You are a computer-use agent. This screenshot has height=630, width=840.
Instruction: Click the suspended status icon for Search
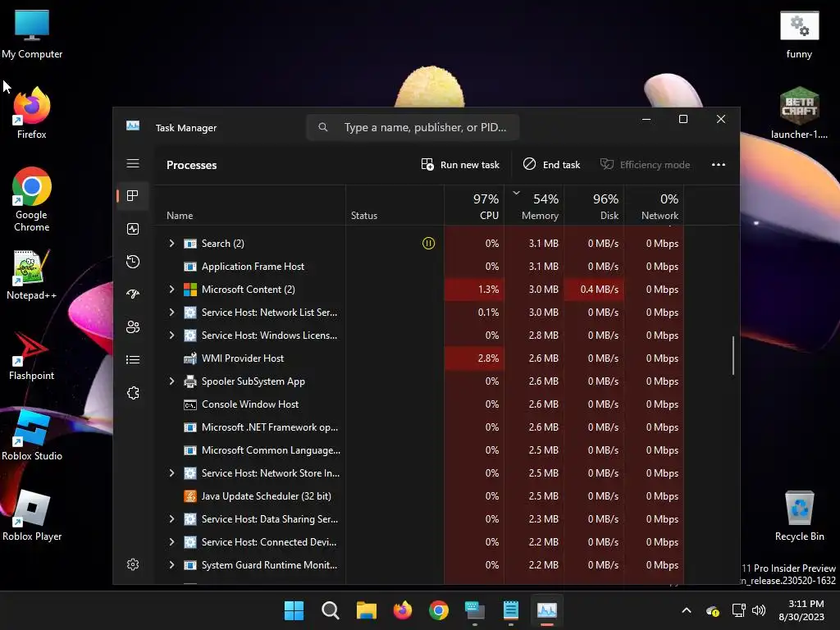tap(428, 243)
